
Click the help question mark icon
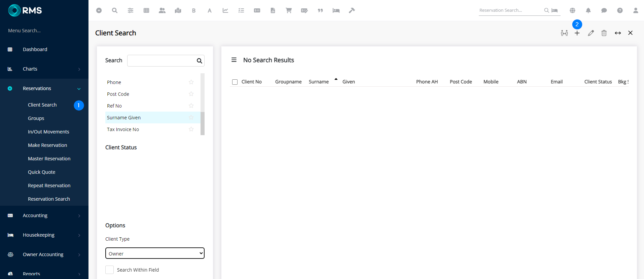click(x=620, y=10)
